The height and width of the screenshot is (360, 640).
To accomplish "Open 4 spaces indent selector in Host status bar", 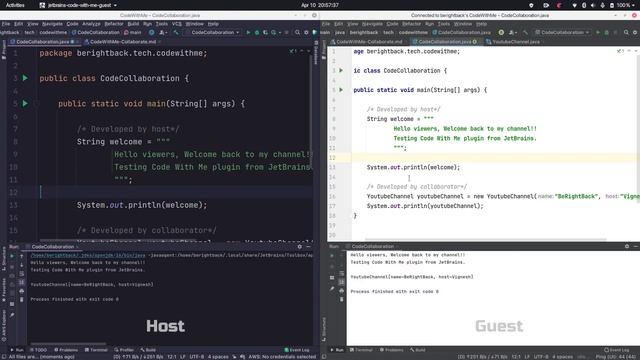I will click(x=218, y=357).
